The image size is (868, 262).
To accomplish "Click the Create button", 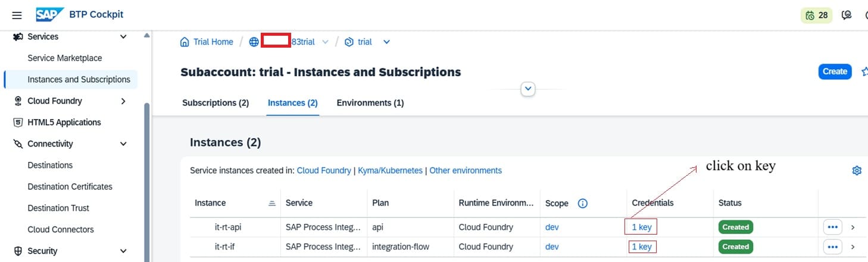I will pos(834,71).
